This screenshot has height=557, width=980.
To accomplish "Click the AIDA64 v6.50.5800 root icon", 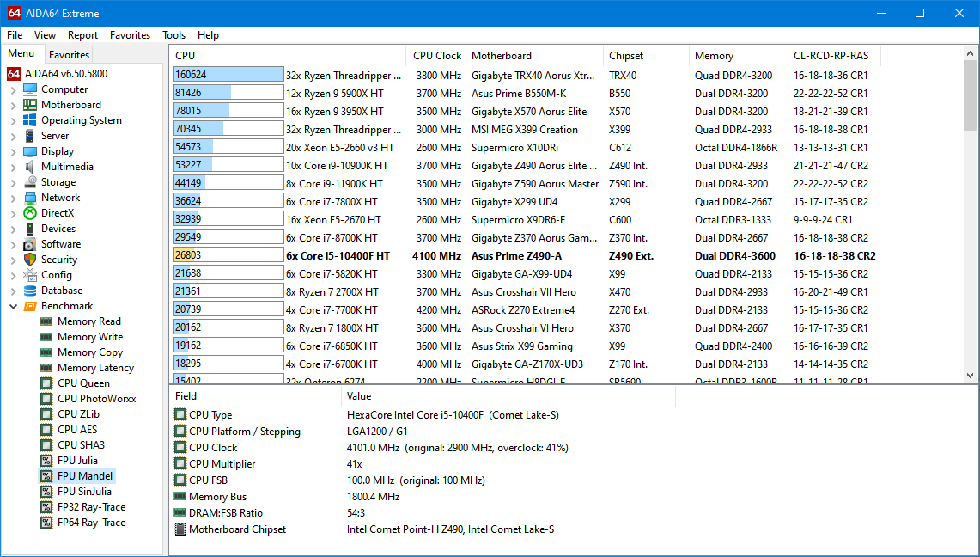I will [14, 74].
